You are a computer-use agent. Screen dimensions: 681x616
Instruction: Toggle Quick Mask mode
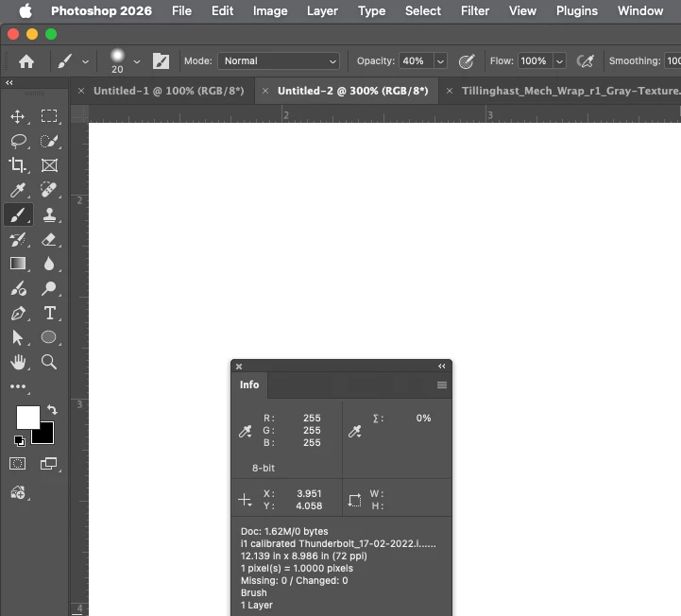(x=17, y=464)
